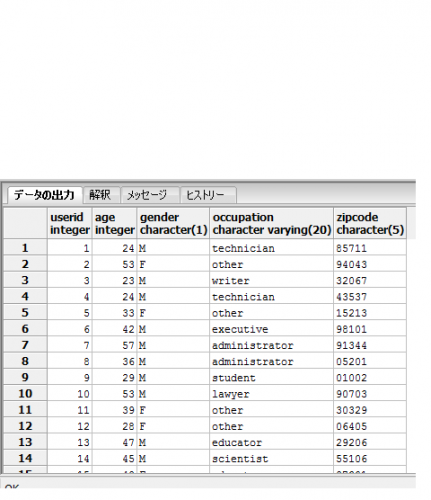Click zipcode cell 32067

coord(370,280)
